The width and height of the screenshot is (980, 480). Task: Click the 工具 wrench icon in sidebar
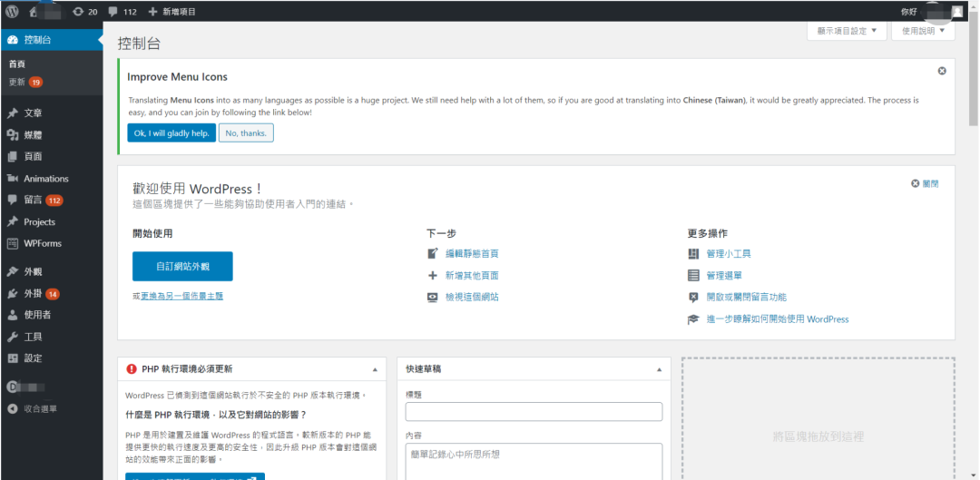click(x=13, y=337)
